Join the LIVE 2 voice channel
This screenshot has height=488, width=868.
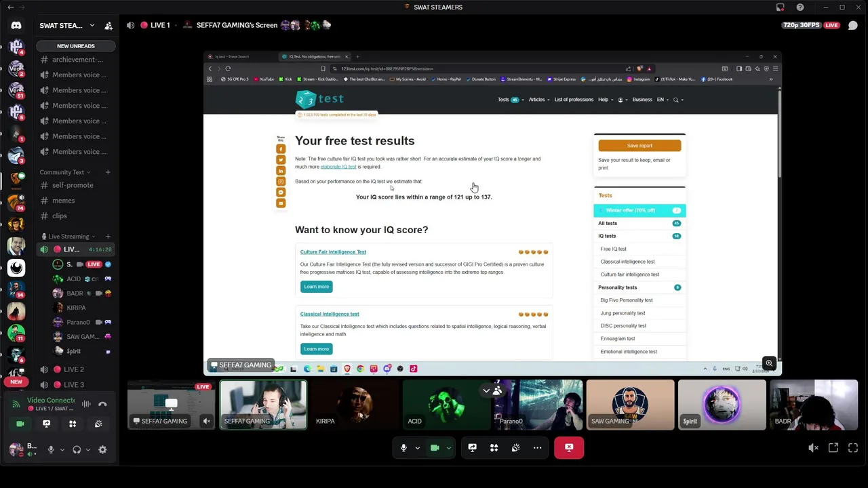[75, 369]
